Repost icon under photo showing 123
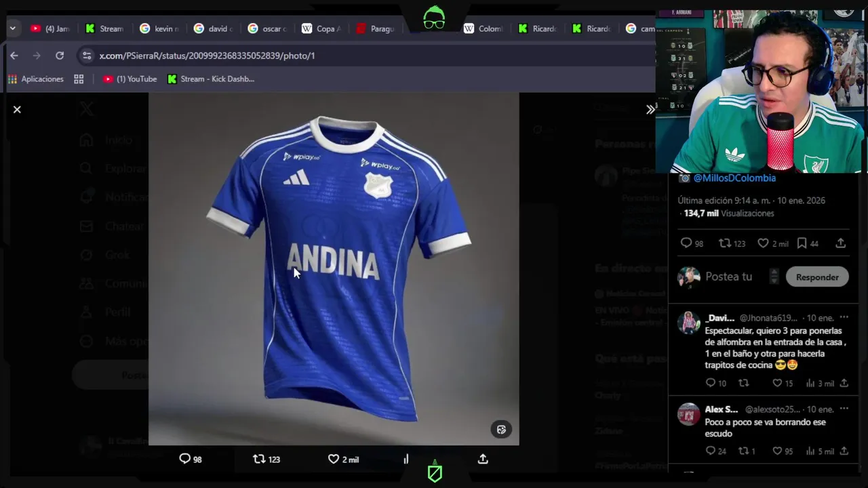 pos(266,459)
